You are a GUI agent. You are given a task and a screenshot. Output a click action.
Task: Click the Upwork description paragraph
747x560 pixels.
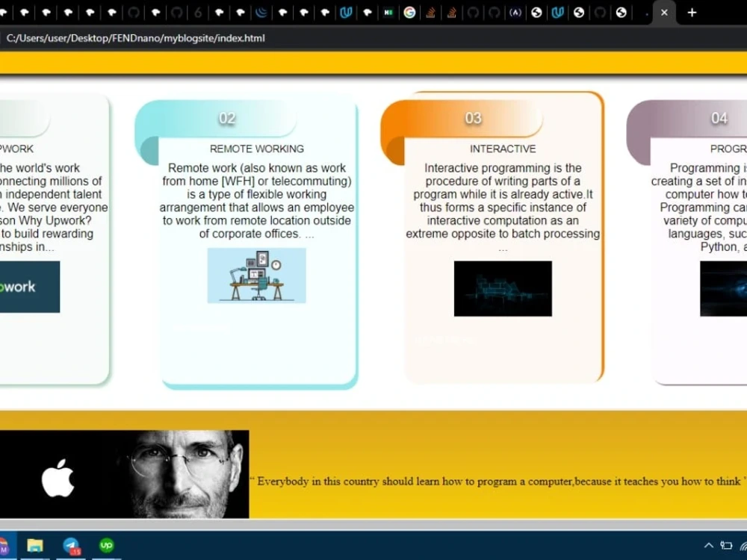coord(52,207)
